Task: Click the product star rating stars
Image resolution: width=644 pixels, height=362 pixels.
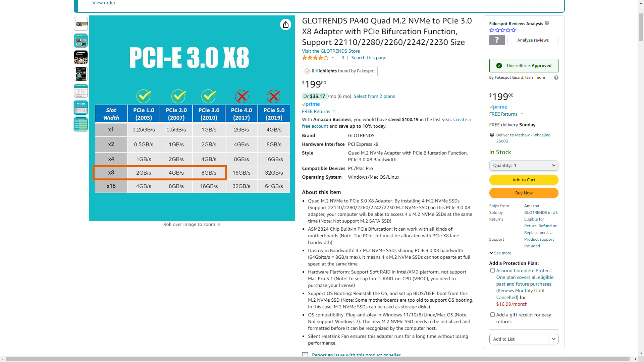Action: (315, 58)
